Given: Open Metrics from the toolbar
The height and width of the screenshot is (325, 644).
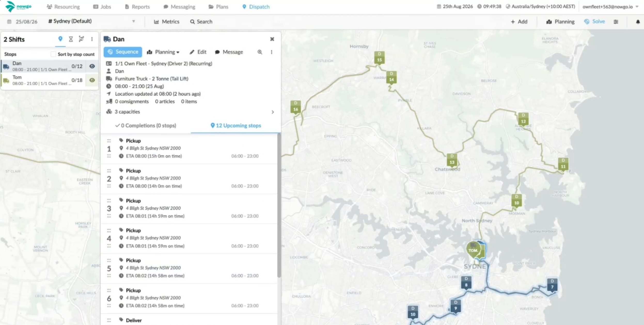Looking at the screenshot, I should coord(167,22).
